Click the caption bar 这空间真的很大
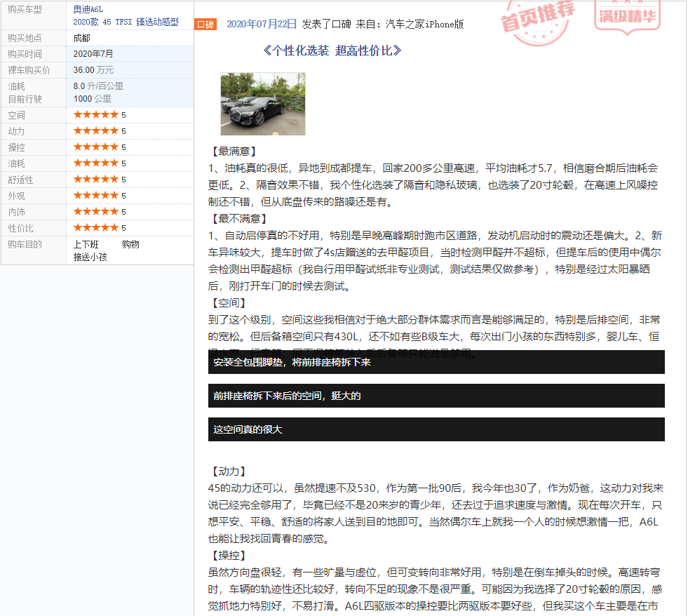Image resolution: width=688 pixels, height=616 pixels. (x=436, y=429)
